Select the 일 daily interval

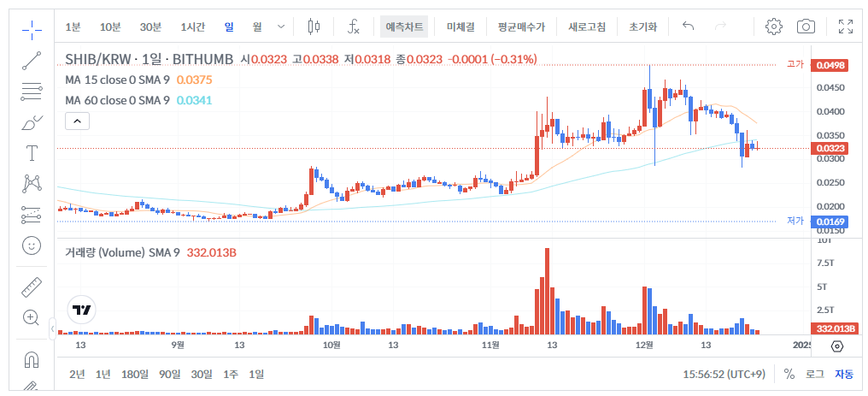pos(229,27)
